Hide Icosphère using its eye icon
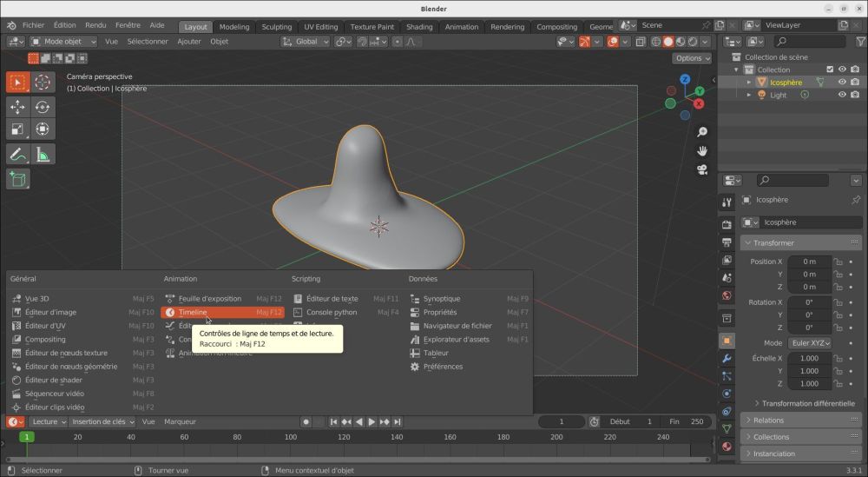Screen dimensions: 868x477 pyautogui.click(x=841, y=83)
